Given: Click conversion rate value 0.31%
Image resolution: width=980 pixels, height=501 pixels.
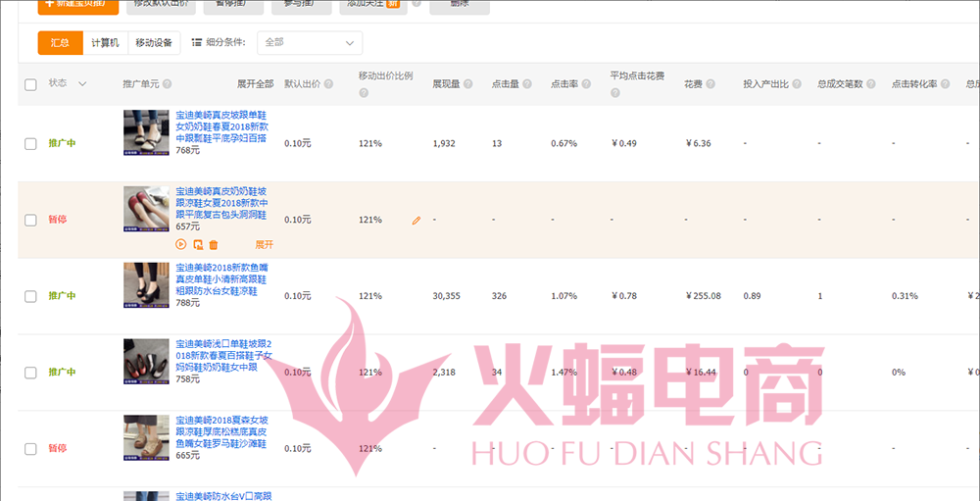Looking at the screenshot, I should (905, 296).
